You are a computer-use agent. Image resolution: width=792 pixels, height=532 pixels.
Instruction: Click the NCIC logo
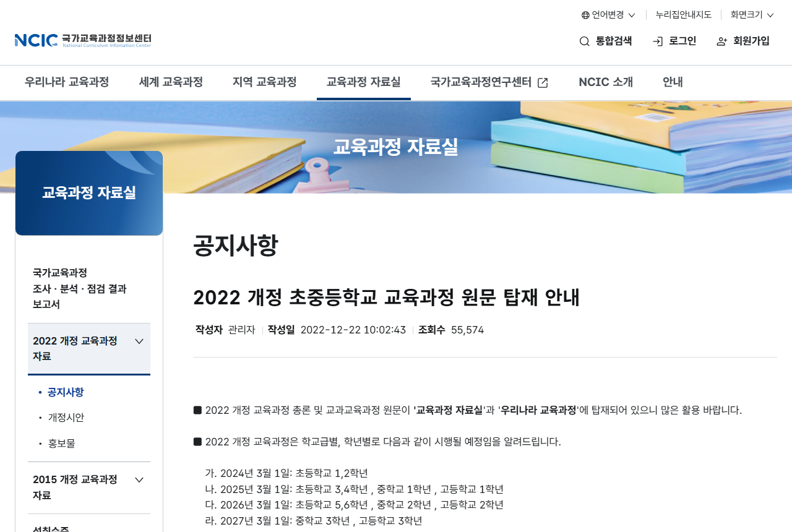pos(83,41)
